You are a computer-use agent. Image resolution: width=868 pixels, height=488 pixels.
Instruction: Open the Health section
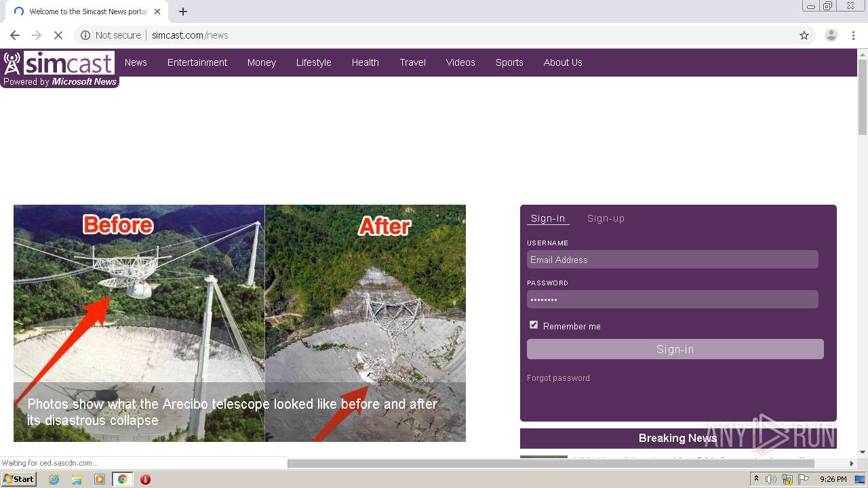(366, 62)
